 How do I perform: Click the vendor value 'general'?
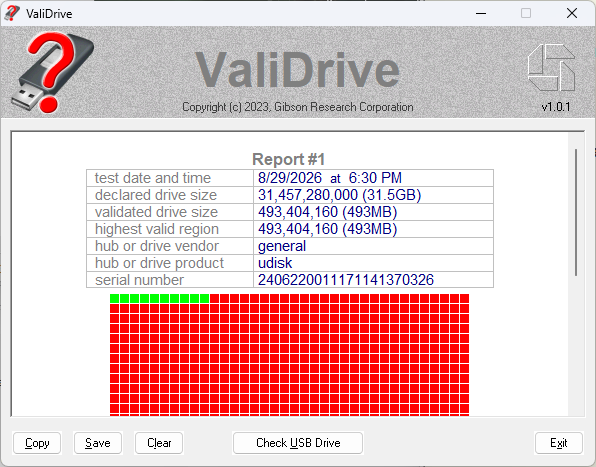click(282, 246)
